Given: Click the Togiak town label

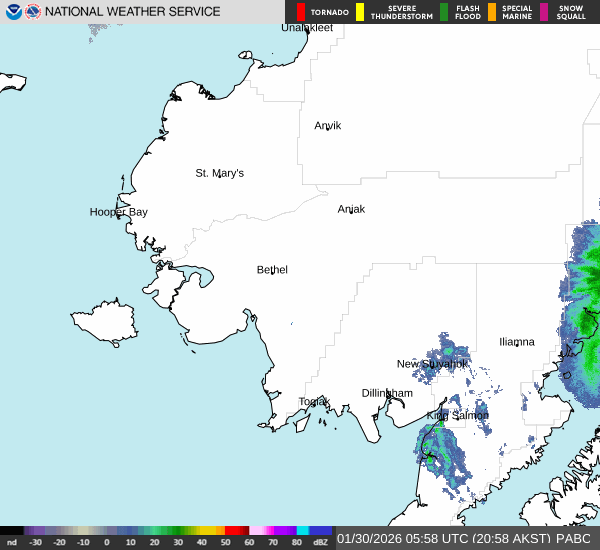Looking at the screenshot, I should pyautogui.click(x=314, y=402).
